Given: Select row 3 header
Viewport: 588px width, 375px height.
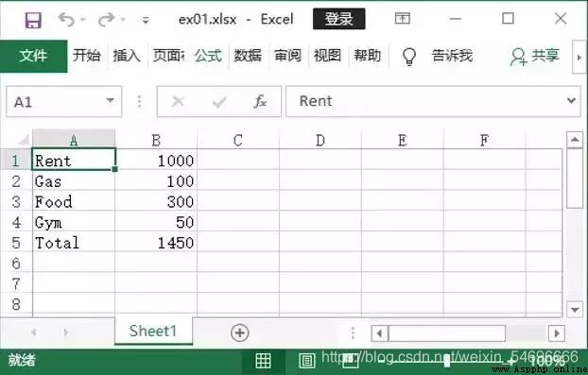Looking at the screenshot, I should pyautogui.click(x=16, y=201).
